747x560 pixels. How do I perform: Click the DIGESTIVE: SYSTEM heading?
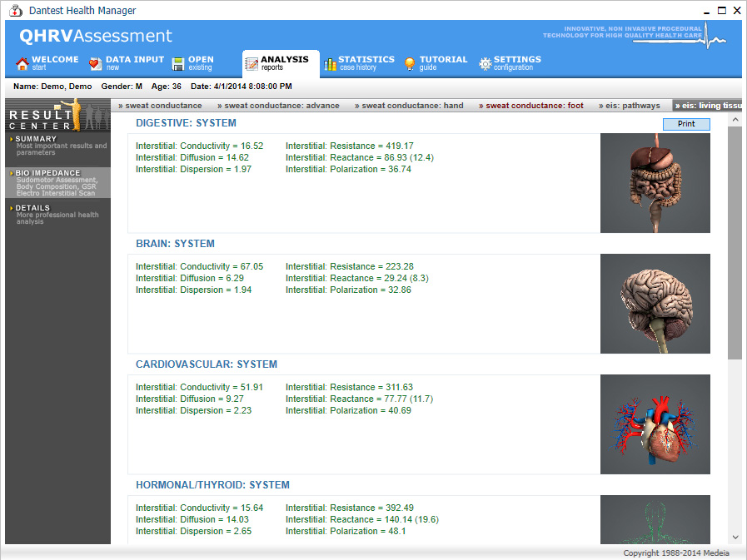[186, 123]
